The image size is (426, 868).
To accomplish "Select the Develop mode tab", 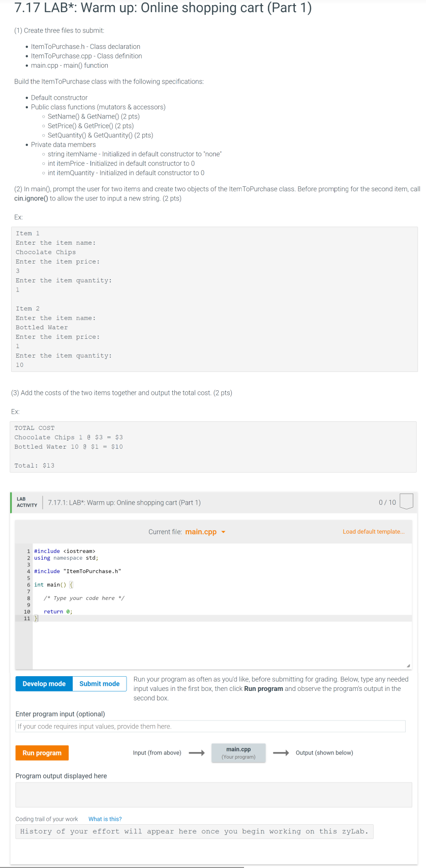I will [44, 683].
